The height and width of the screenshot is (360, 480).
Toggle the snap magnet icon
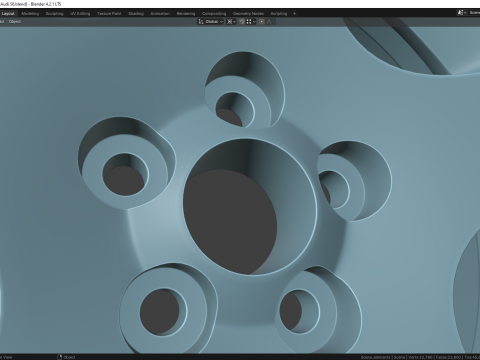[242, 22]
